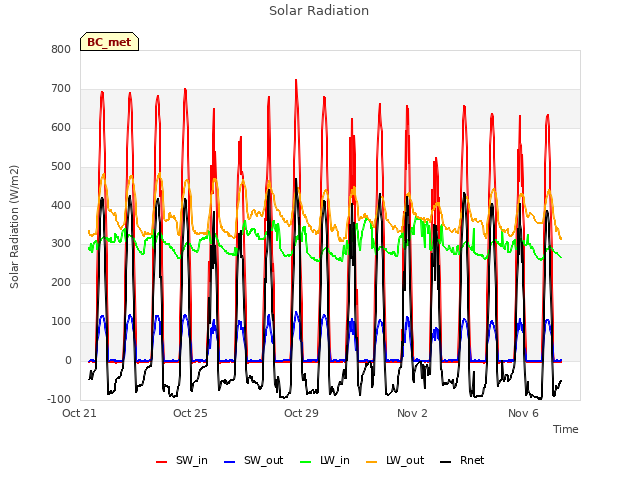Click the Oct 25 x-axis tick label
The height and width of the screenshot is (480, 640).
click(x=190, y=413)
